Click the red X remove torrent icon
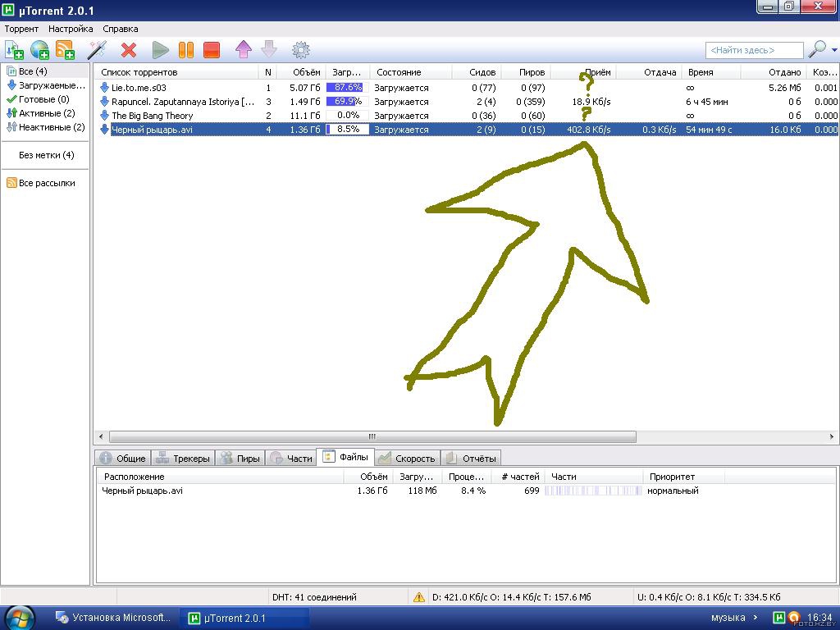The height and width of the screenshot is (630, 840). coord(129,50)
